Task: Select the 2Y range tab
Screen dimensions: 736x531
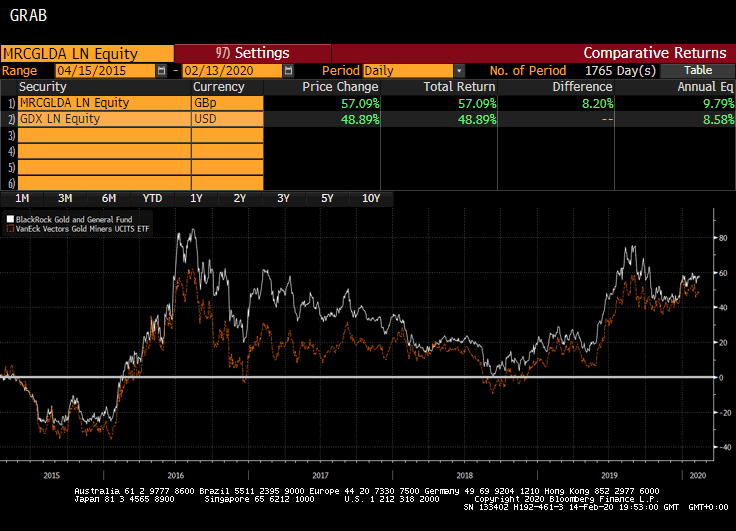Action: point(240,199)
